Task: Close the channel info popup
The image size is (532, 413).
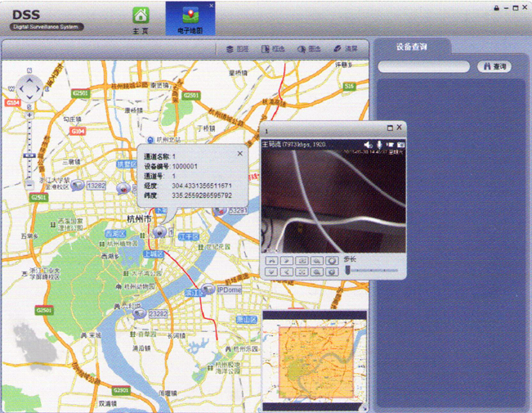Action: 240,154
